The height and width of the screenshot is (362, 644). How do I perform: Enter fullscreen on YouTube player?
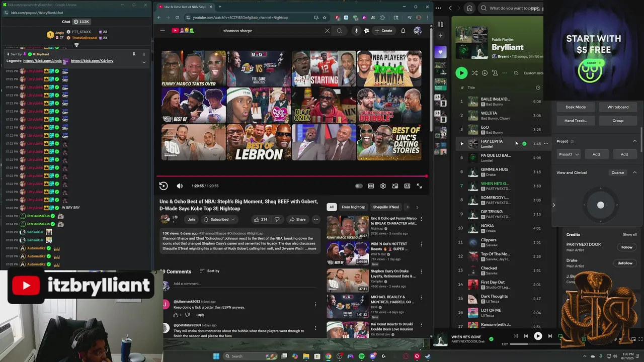tap(419, 186)
